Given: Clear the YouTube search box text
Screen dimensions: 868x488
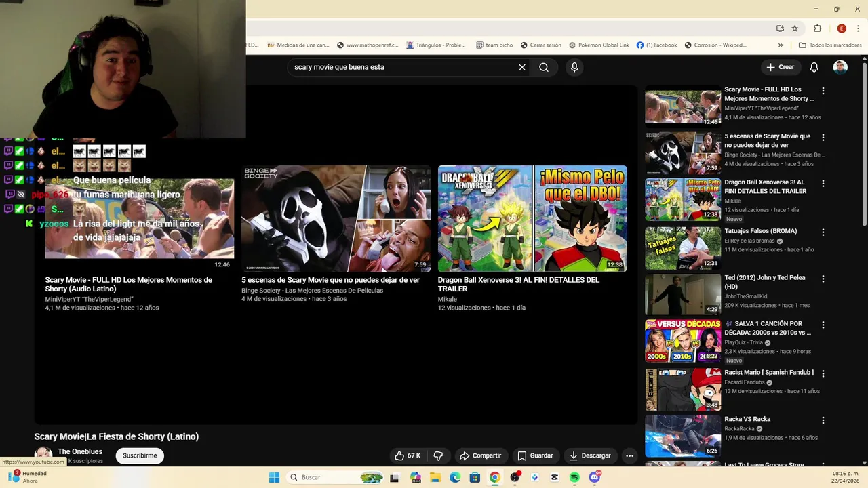Looking at the screenshot, I should pyautogui.click(x=522, y=67).
